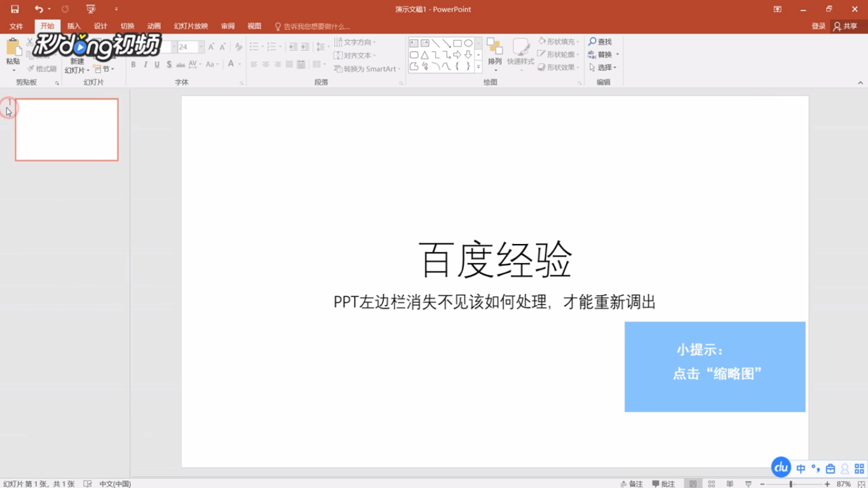Open the undo history dropdown arrow
The image size is (868, 488).
49,9
